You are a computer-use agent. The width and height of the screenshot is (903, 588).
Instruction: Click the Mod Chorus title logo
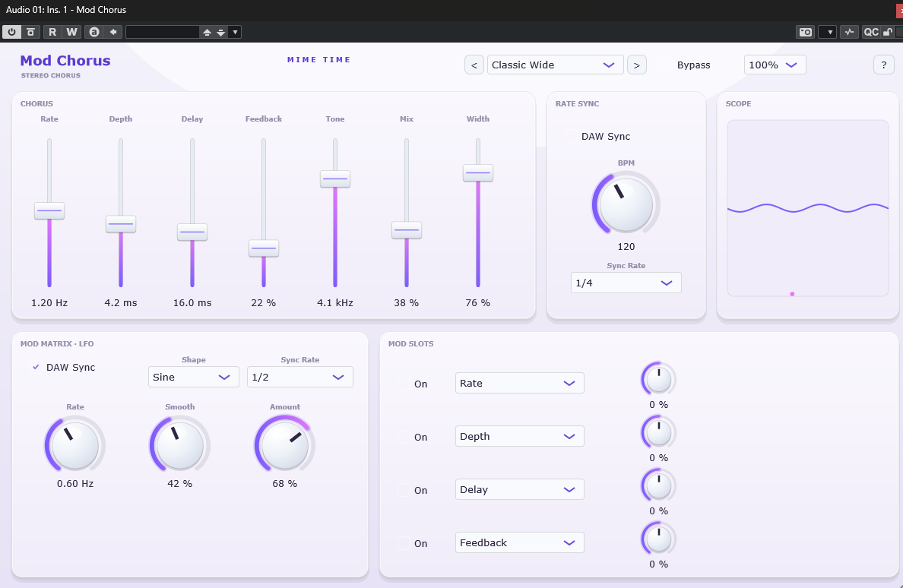[65, 61]
